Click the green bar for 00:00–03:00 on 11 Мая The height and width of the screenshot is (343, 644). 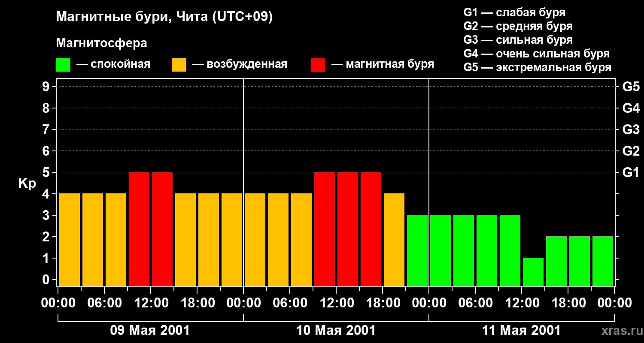point(440,250)
